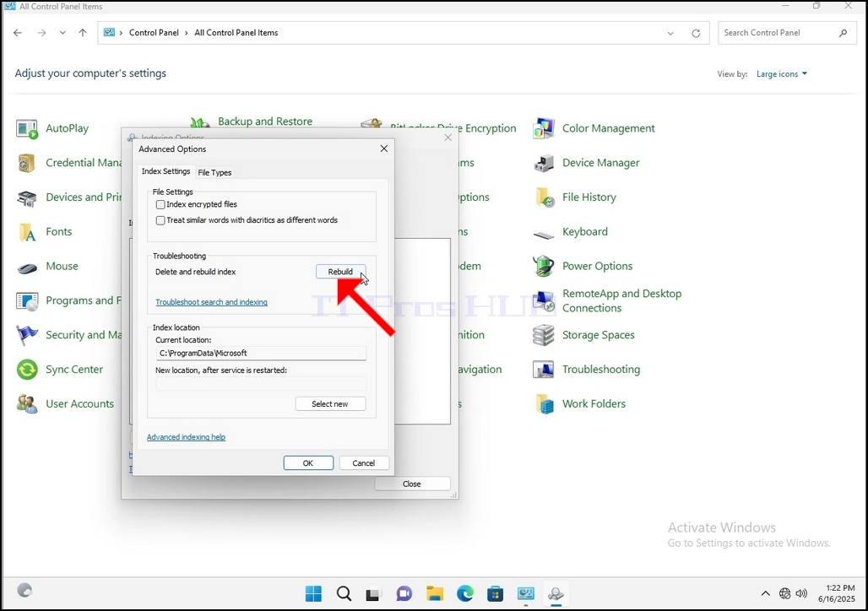Screen dimensions: 868x611
Task: Click the search magnifier in Search Control Panel
Action: click(x=843, y=33)
